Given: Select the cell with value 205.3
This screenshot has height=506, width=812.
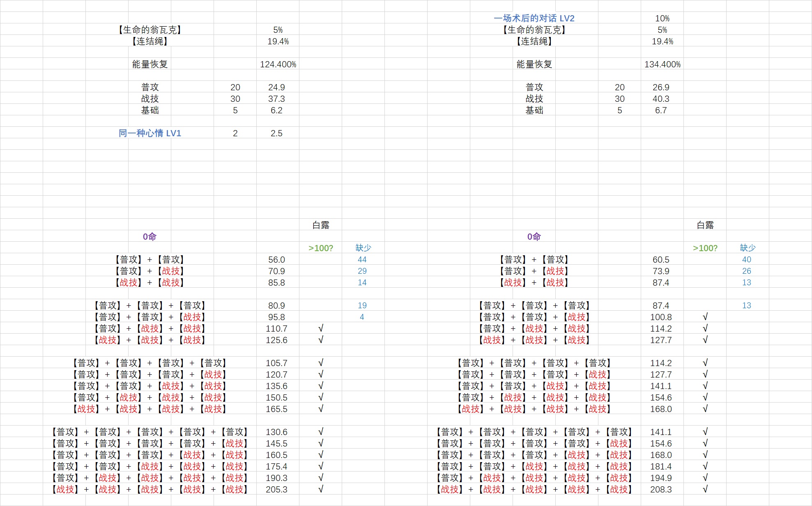Looking at the screenshot, I should 276,489.
